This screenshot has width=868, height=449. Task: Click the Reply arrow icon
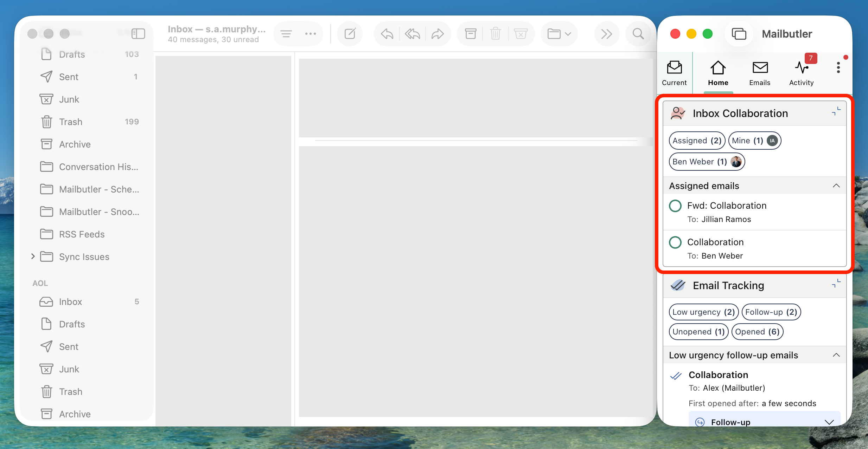(387, 34)
